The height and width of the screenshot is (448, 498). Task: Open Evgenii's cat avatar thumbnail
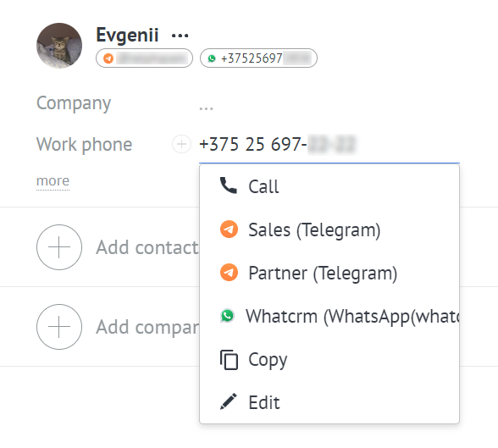[x=59, y=46]
